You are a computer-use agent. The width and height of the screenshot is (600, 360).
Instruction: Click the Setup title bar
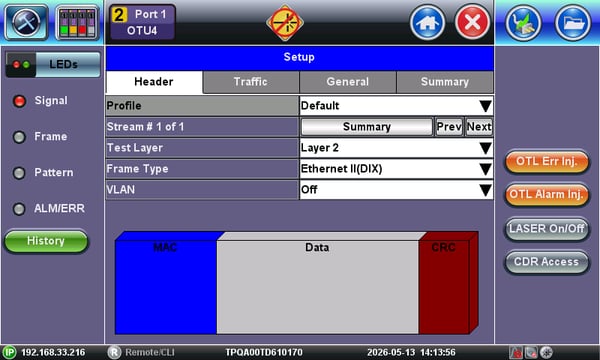click(300, 57)
